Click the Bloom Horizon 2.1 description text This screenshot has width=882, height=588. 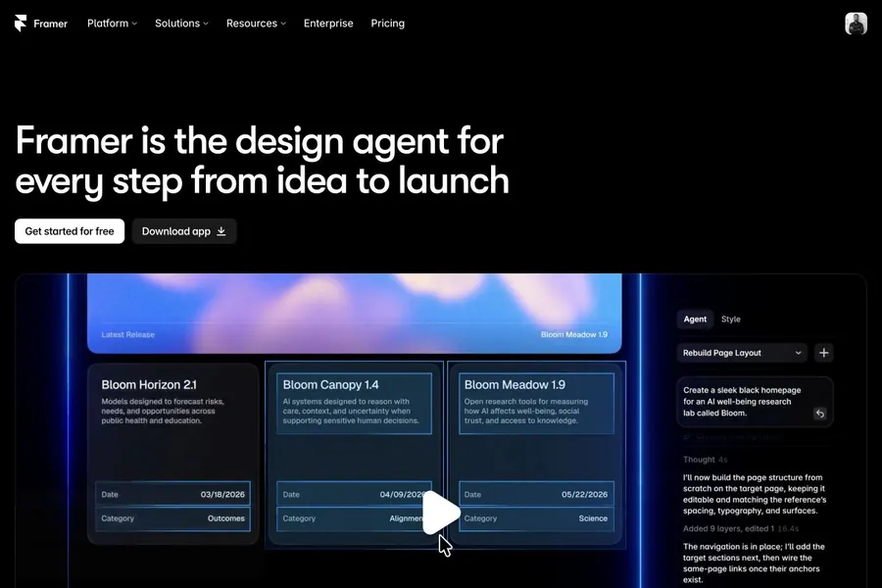click(x=163, y=411)
